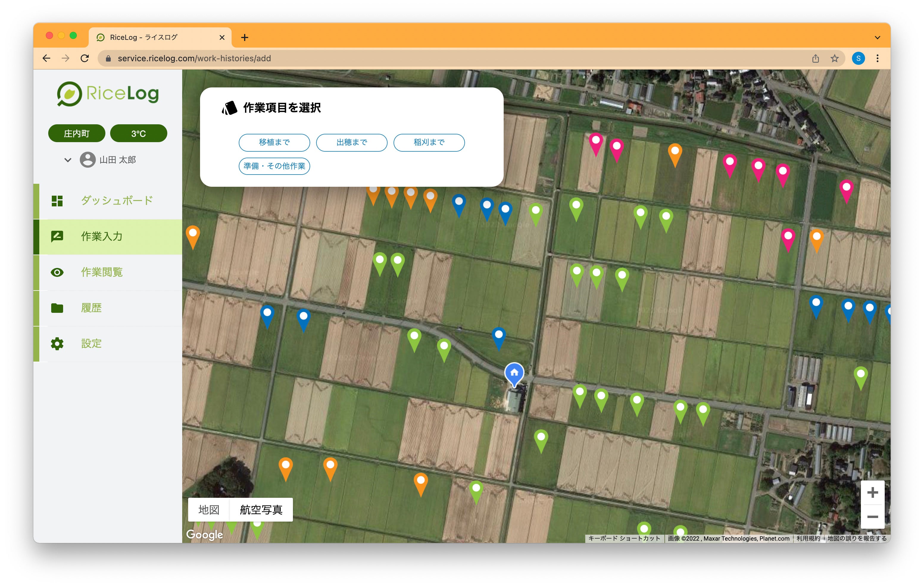Viewport: 924px width, 587px height.
Task: Click the user avatar icon beside 山田 太郎
Action: pyautogui.click(x=88, y=160)
